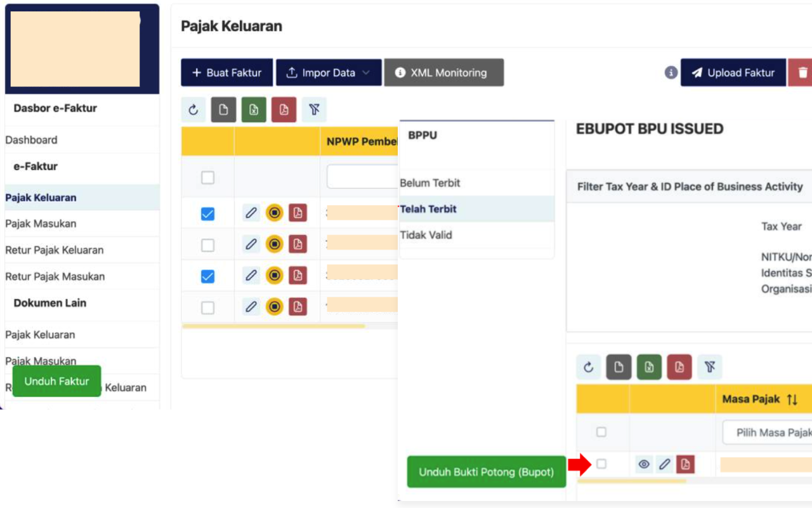
Task: Click the grey document icon above the EBUPOT table
Action: [x=619, y=367]
